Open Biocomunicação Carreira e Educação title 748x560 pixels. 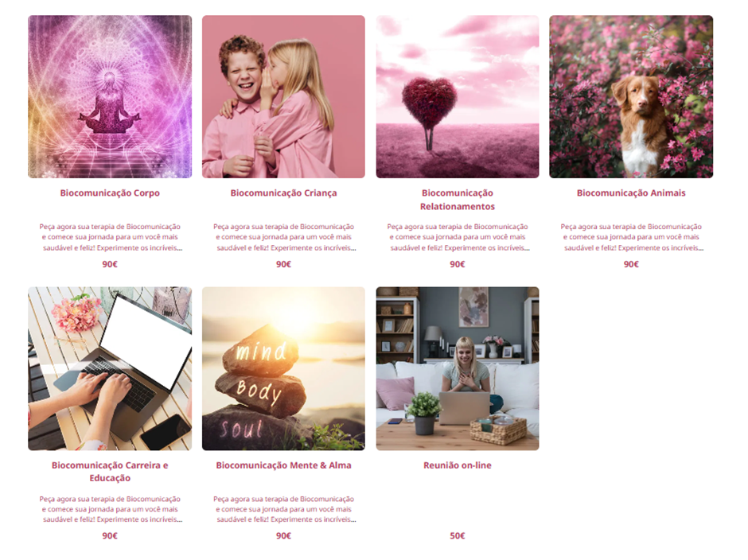pos(110,471)
